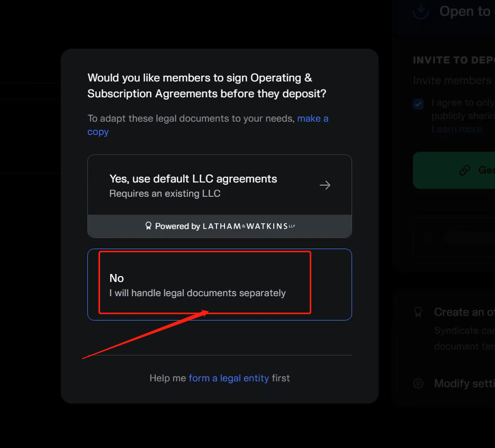The image size is (495, 448).
Task: Click the 'Open to' deposits header
Action: [x=465, y=12]
